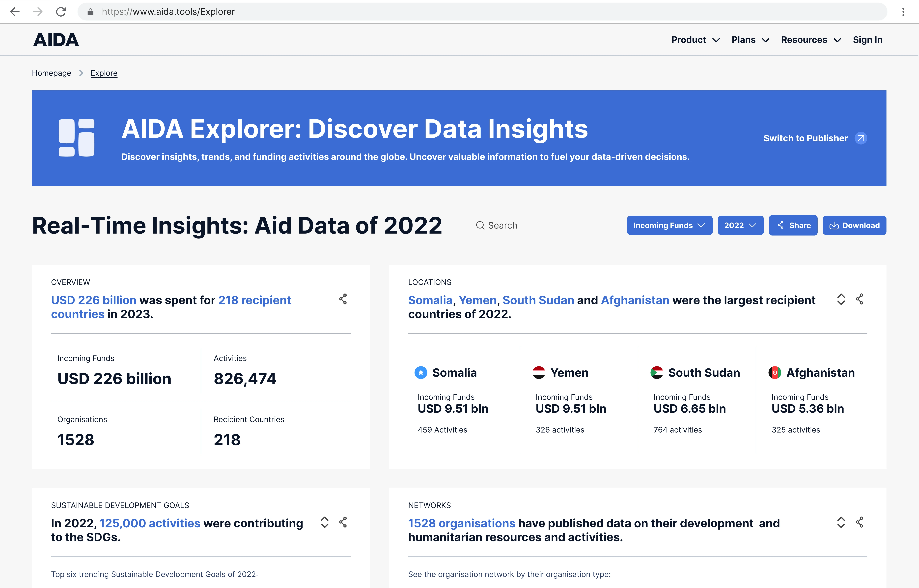The width and height of the screenshot is (919, 588).
Task: Open the 218 recipient countries link
Action: tap(171, 307)
